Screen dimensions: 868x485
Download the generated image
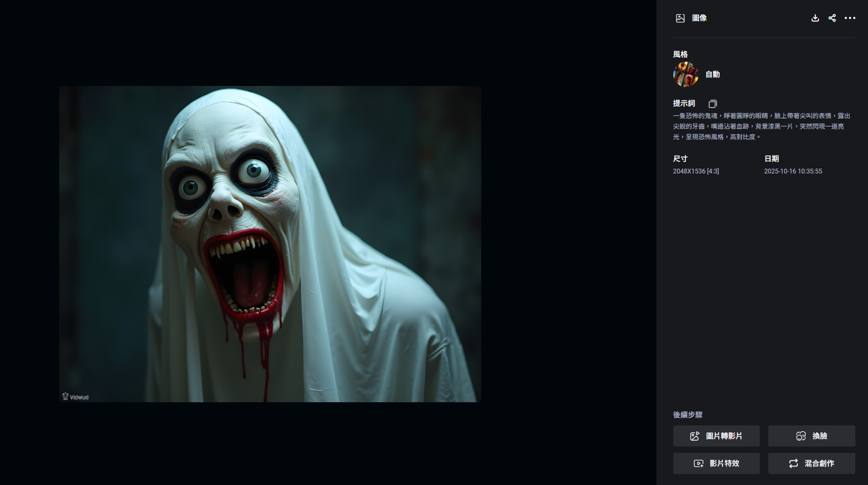tap(815, 18)
